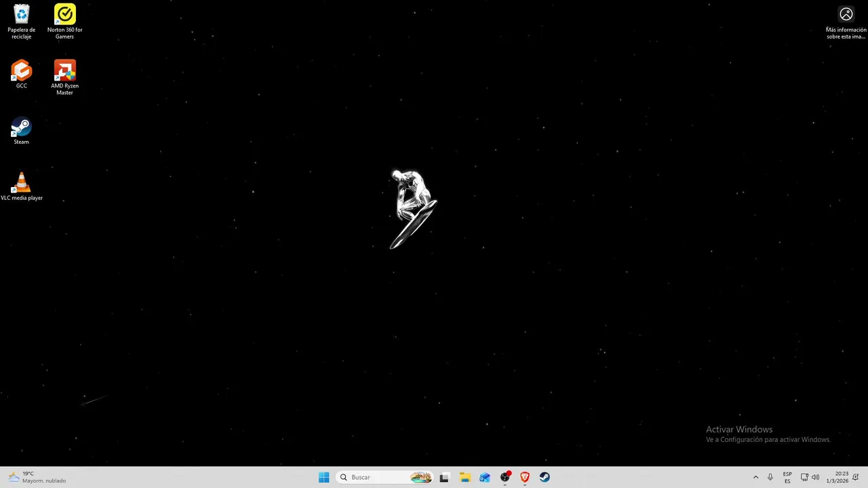Click the microphone tray icon
This screenshot has height=488, width=868.
pyautogui.click(x=770, y=477)
